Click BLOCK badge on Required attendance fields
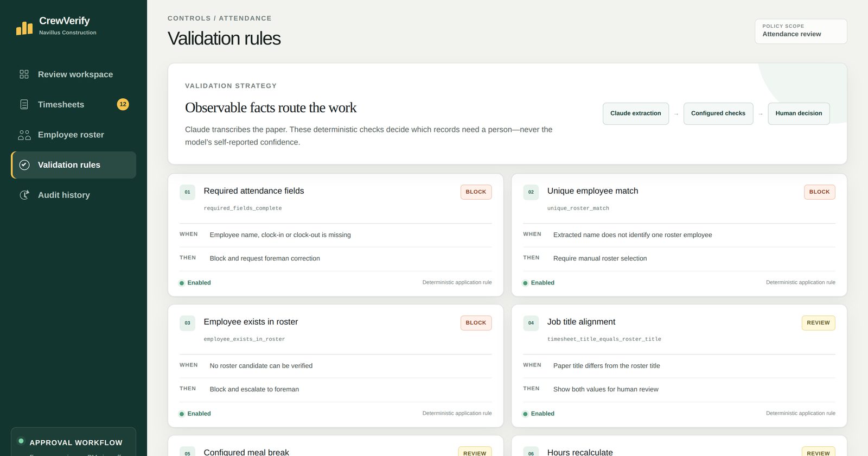868x456 pixels. point(476,192)
